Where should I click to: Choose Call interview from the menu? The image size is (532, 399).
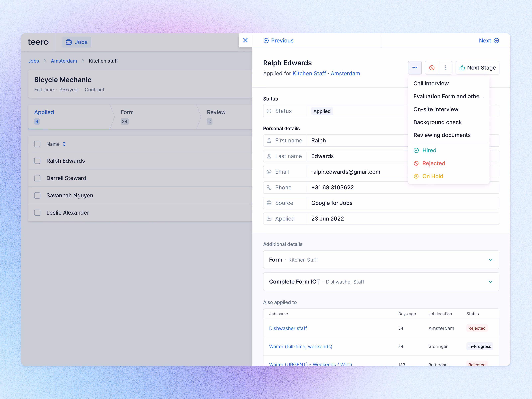click(x=449, y=83)
